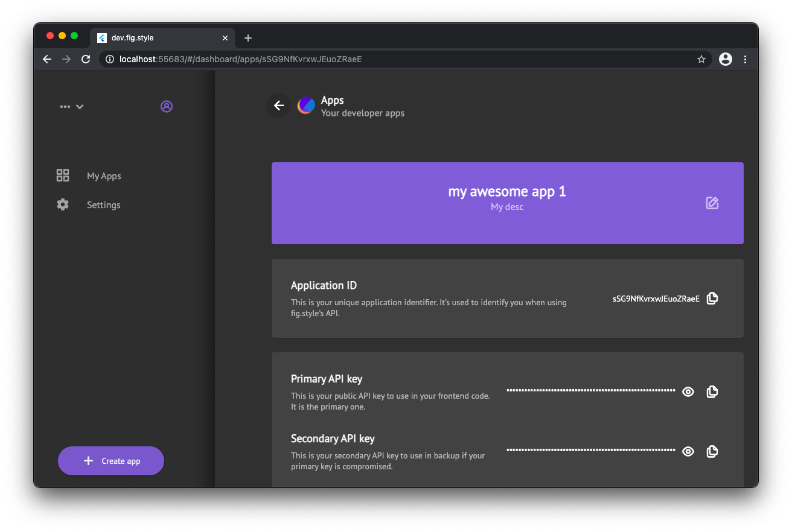Edit the app with the pencil icon
Image resolution: width=792 pixels, height=532 pixels.
pos(712,203)
